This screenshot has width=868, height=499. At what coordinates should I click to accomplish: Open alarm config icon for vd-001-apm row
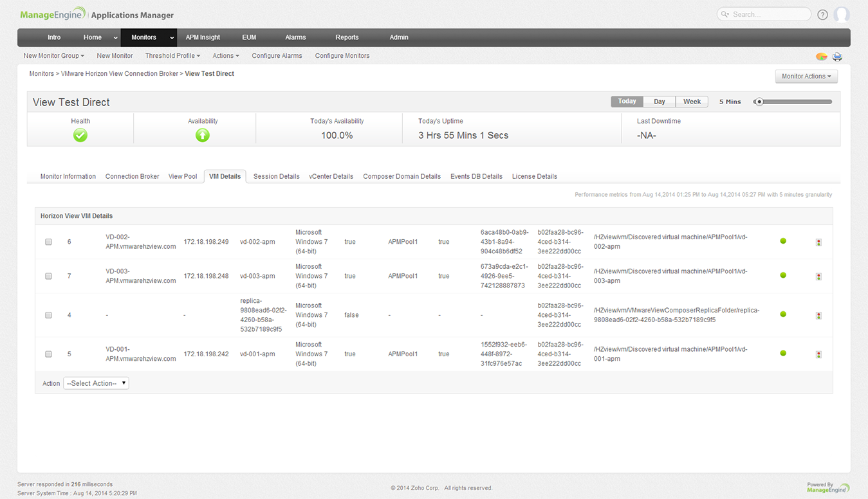(x=818, y=354)
